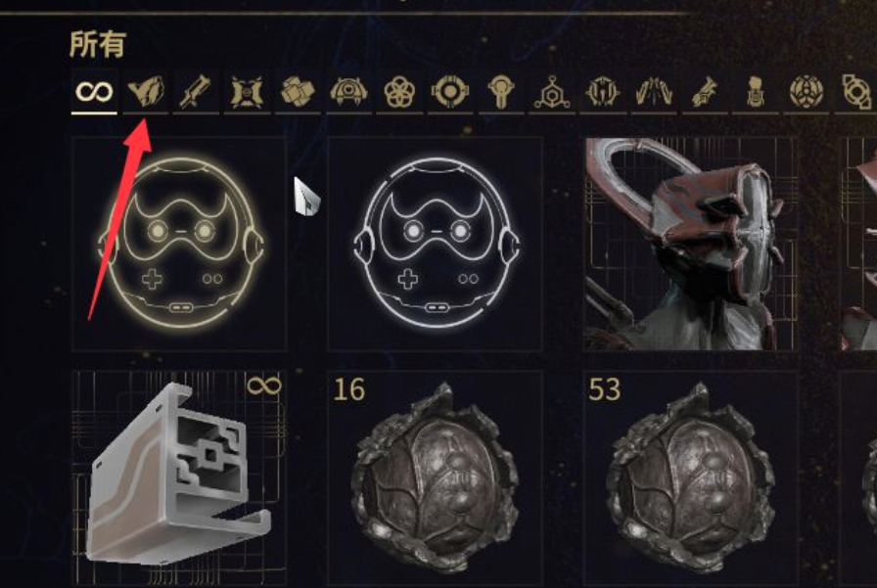The height and width of the screenshot is (588, 877).
Task: Select the white robot face item
Action: coord(436,244)
